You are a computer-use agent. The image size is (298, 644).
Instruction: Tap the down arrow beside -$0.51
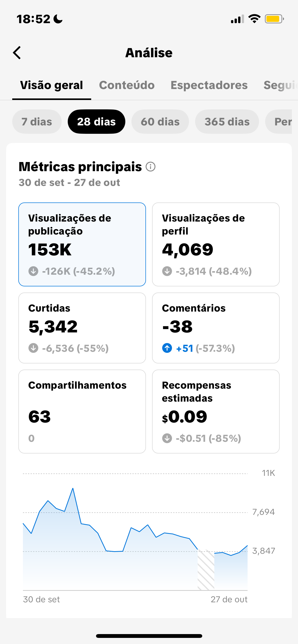tap(167, 438)
